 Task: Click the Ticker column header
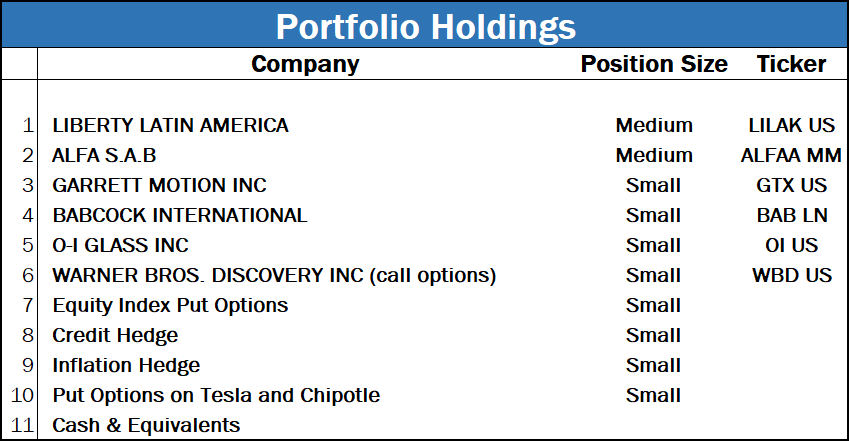tap(791, 65)
